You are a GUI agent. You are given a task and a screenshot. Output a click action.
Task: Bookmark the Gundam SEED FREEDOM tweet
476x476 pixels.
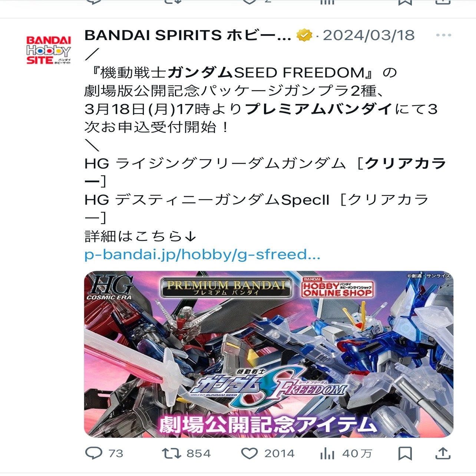pyautogui.click(x=405, y=453)
